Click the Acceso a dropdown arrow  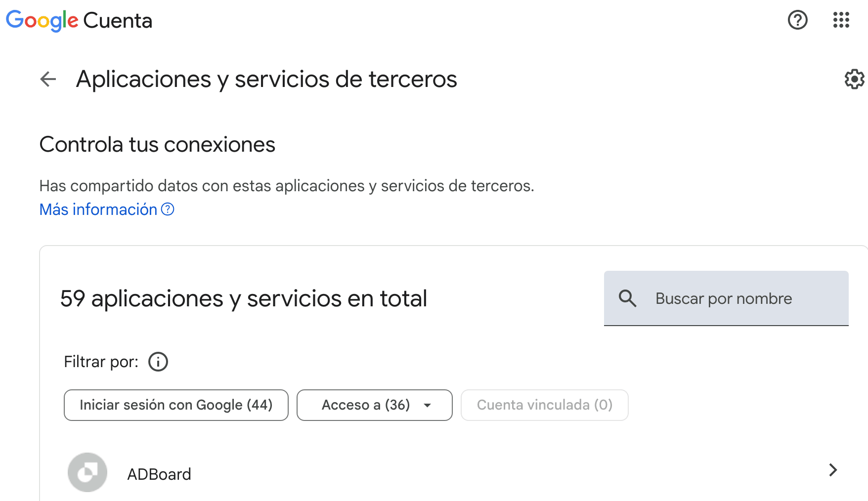(428, 405)
